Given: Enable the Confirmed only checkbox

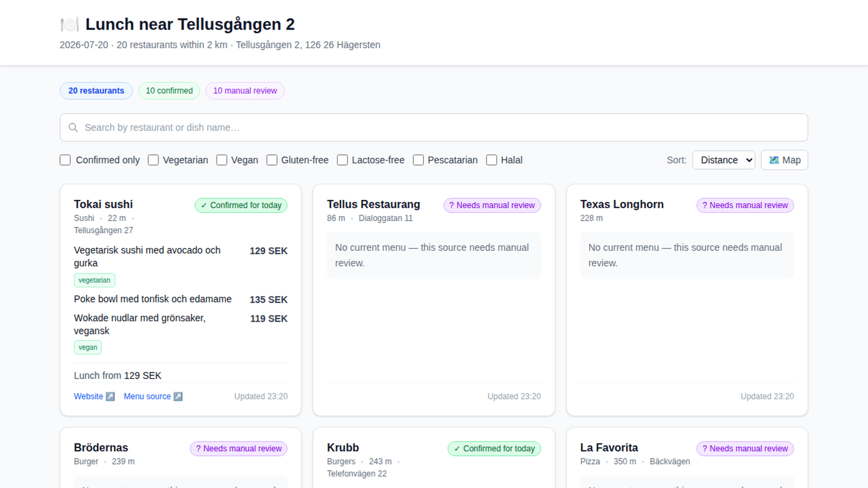Looking at the screenshot, I should coord(65,160).
